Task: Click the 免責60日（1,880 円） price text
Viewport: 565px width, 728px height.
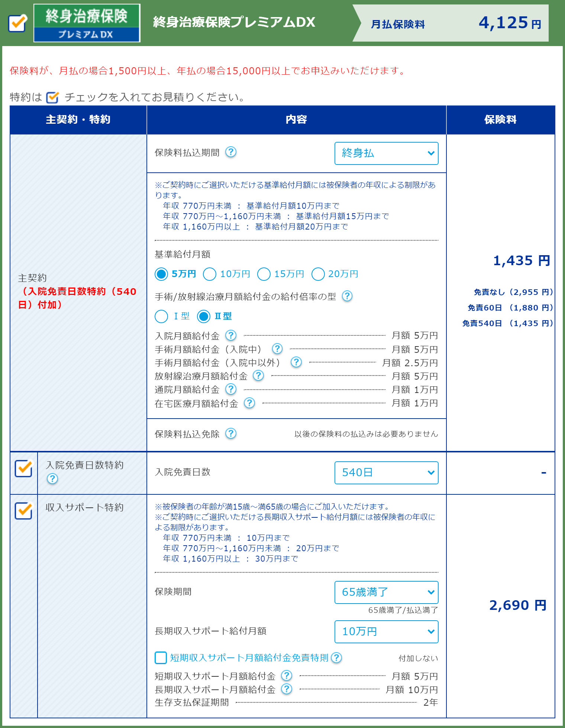Action: pos(510,308)
